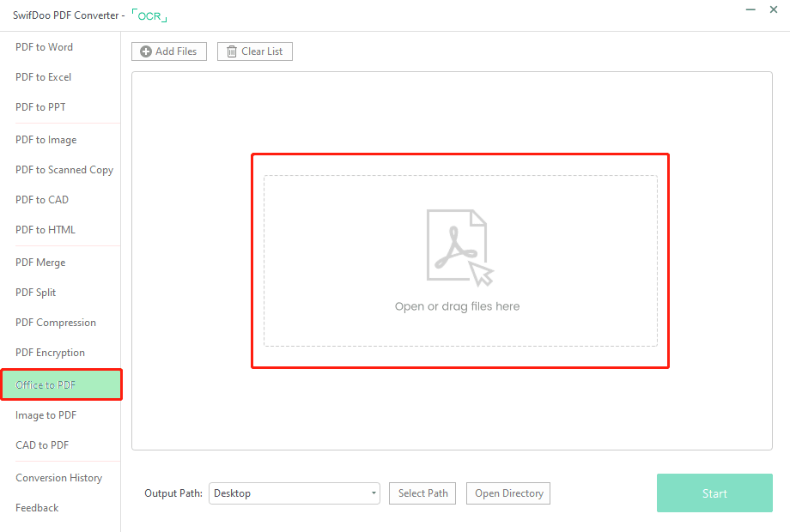Select the PDF Split tool
Screen dimensions: 790x532
pyautogui.click(x=35, y=293)
